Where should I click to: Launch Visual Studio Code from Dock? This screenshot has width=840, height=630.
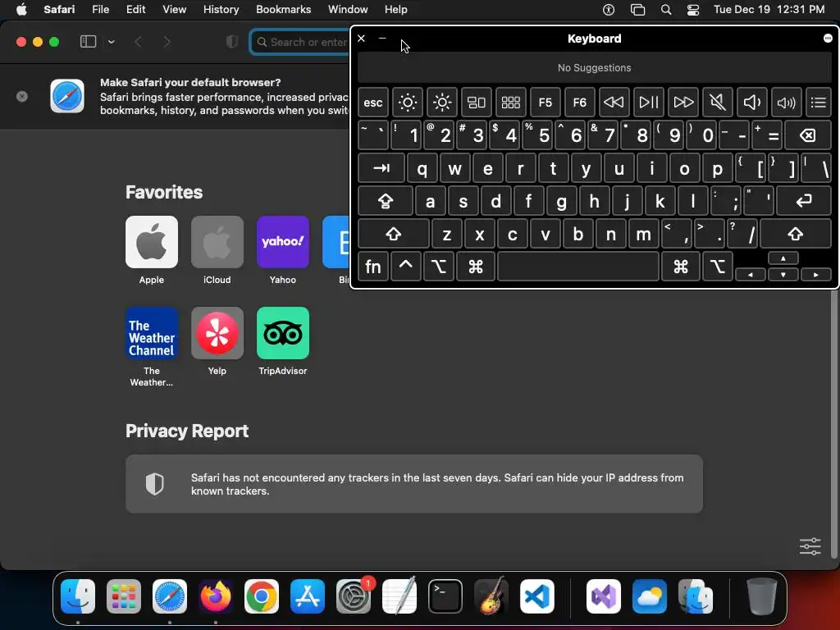[536, 596]
